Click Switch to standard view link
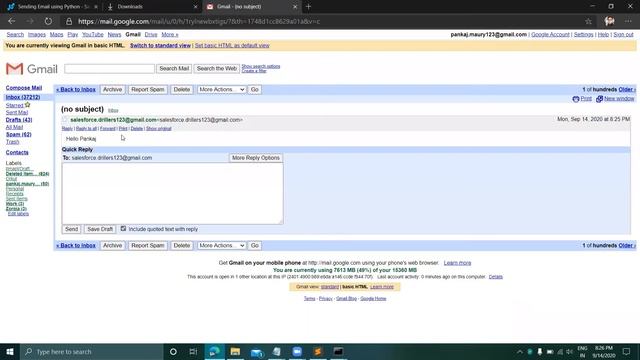 point(160,45)
